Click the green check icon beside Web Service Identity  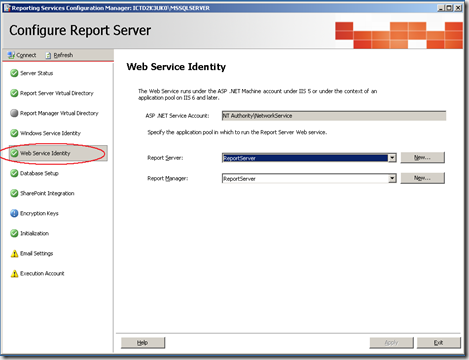pos(14,153)
